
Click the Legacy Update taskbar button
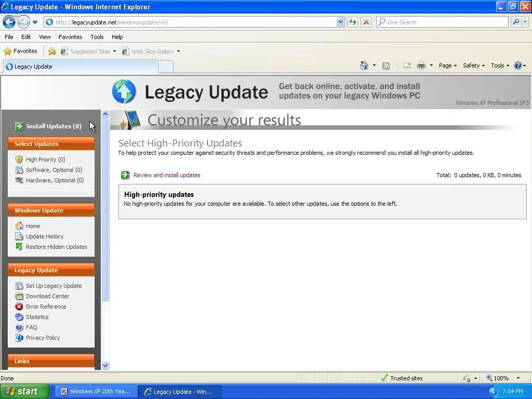[x=180, y=392]
